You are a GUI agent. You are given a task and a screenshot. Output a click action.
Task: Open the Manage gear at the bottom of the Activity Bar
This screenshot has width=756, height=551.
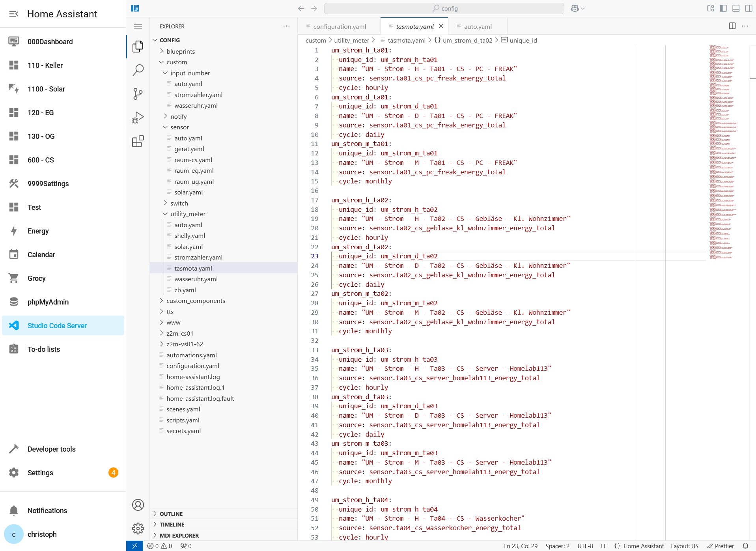click(138, 528)
